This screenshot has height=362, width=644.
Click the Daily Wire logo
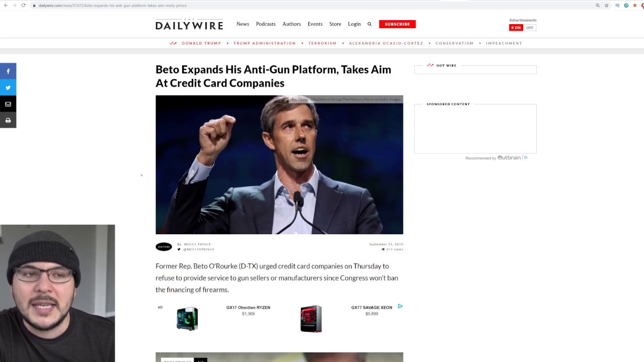pos(189,24)
